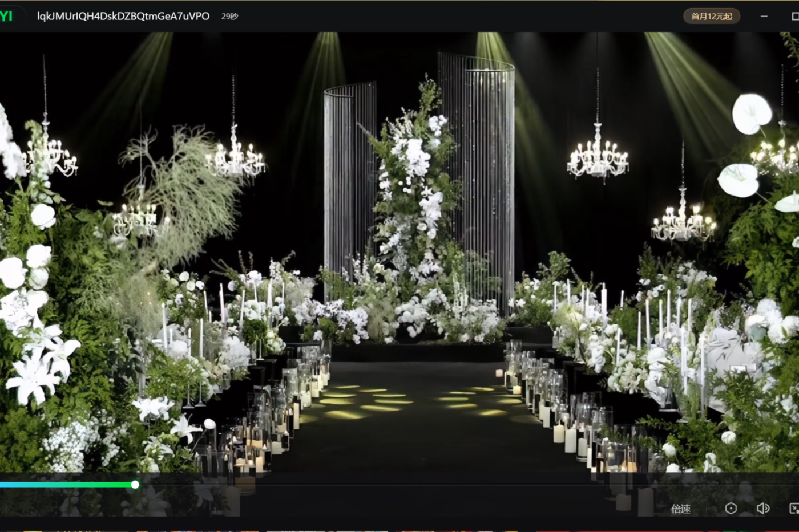Click the white progress bar handle
The width and height of the screenshot is (799, 532).
[135, 485]
